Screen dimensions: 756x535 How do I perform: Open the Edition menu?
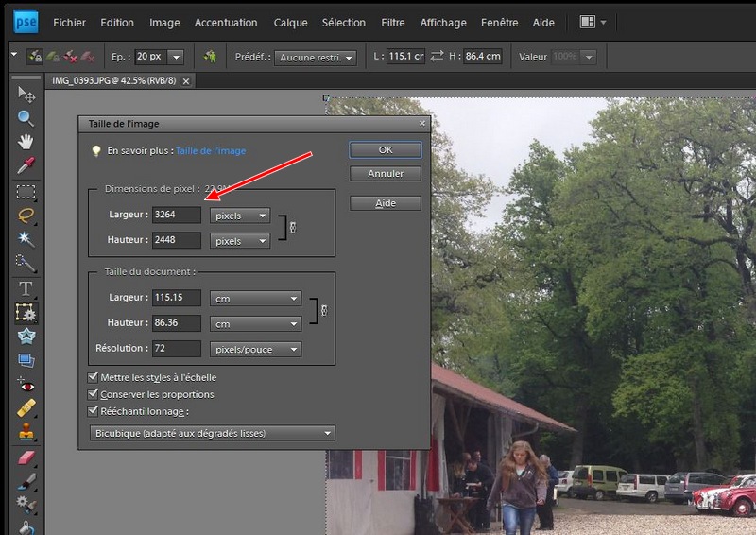pyautogui.click(x=117, y=23)
